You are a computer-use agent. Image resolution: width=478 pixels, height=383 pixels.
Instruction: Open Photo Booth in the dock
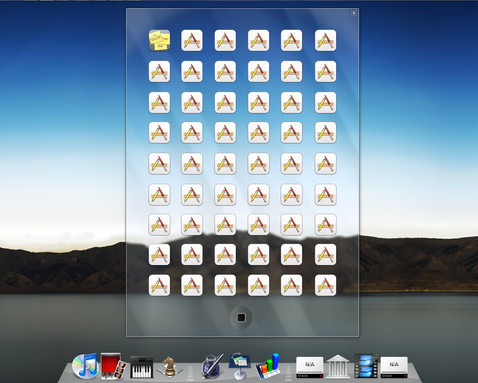[113, 366]
